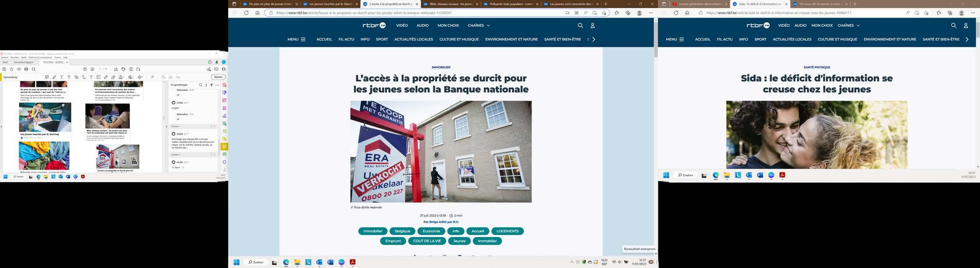The width and height of the screenshot is (980, 268).
Task: Open Adobe Acrobat from the main taskbar
Action: coord(352,262)
